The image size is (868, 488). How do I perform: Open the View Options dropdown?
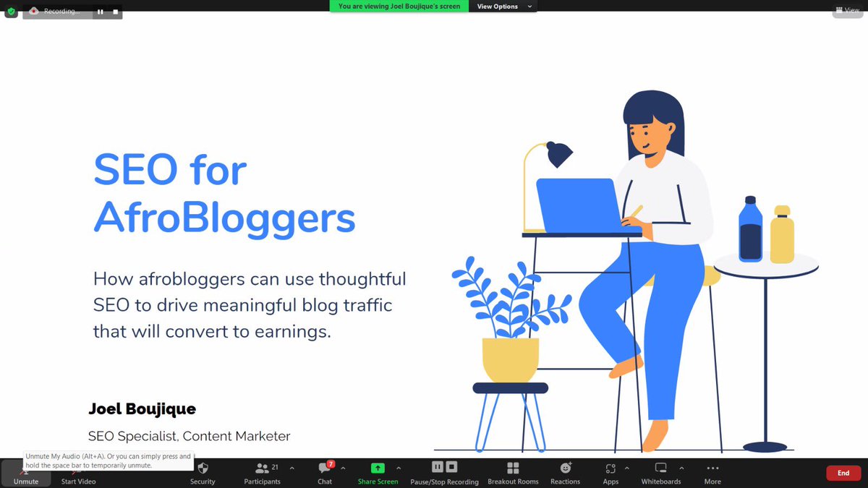(x=503, y=7)
